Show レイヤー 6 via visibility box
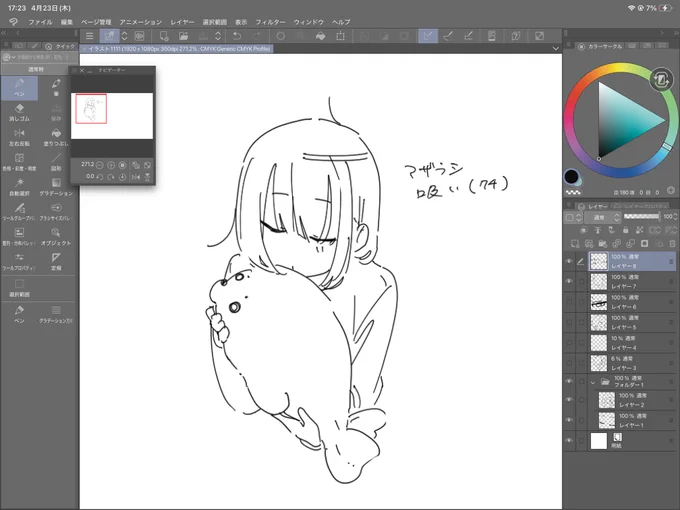Screen dimensions: 680x510 tap(569, 302)
